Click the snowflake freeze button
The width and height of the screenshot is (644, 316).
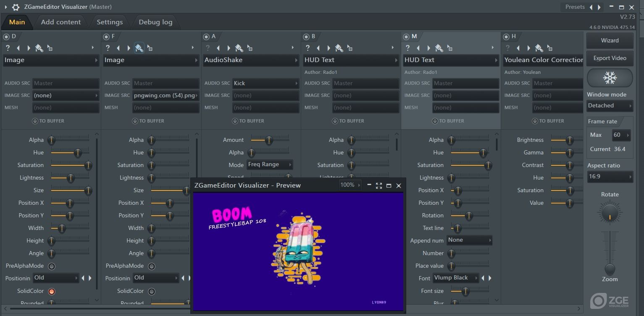610,78
